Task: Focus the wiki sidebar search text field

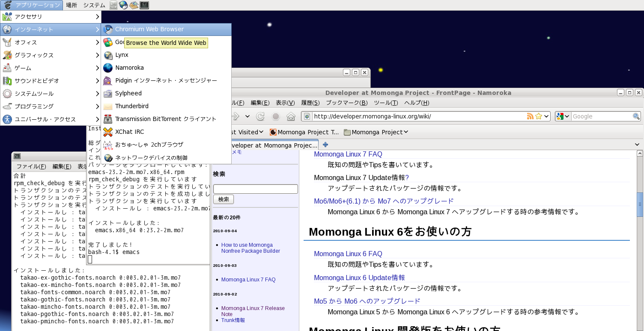Action: (256, 189)
